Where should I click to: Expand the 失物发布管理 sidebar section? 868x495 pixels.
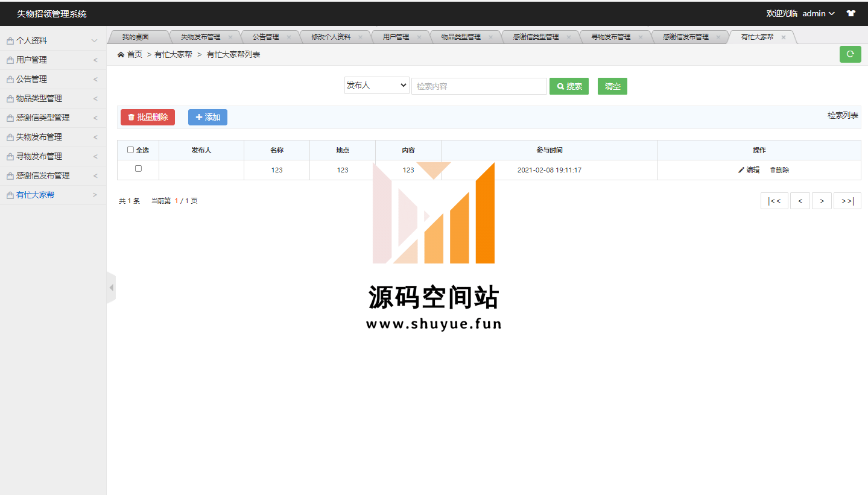pyautogui.click(x=95, y=137)
